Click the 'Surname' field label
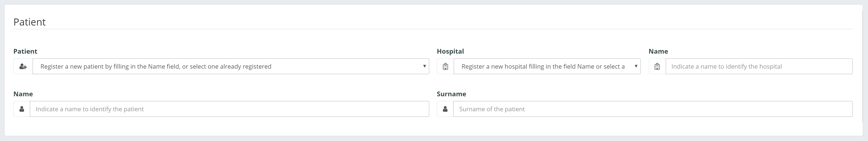This screenshot has height=141, width=868. point(451,94)
